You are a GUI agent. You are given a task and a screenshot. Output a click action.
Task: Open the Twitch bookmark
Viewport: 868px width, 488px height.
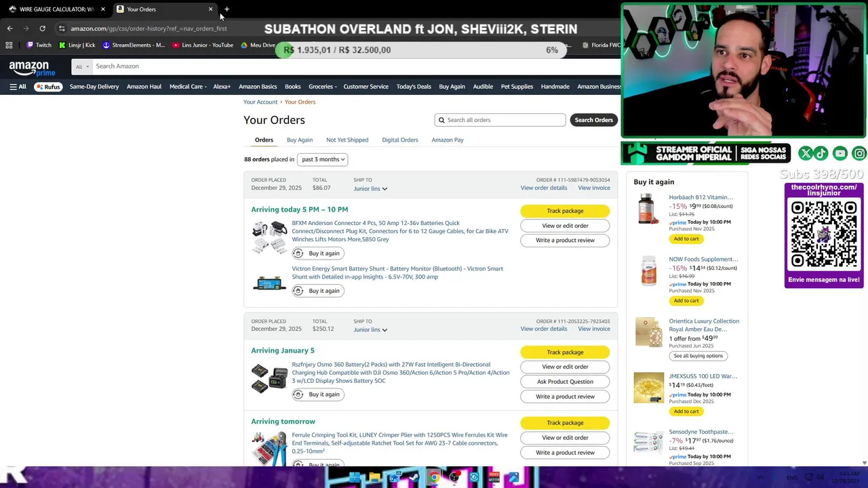pyautogui.click(x=39, y=45)
